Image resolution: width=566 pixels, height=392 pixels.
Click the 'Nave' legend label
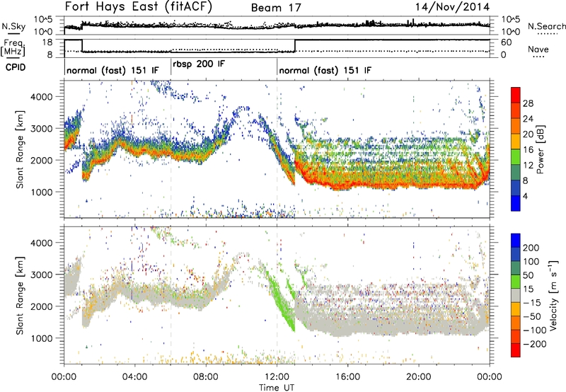pyautogui.click(x=538, y=49)
